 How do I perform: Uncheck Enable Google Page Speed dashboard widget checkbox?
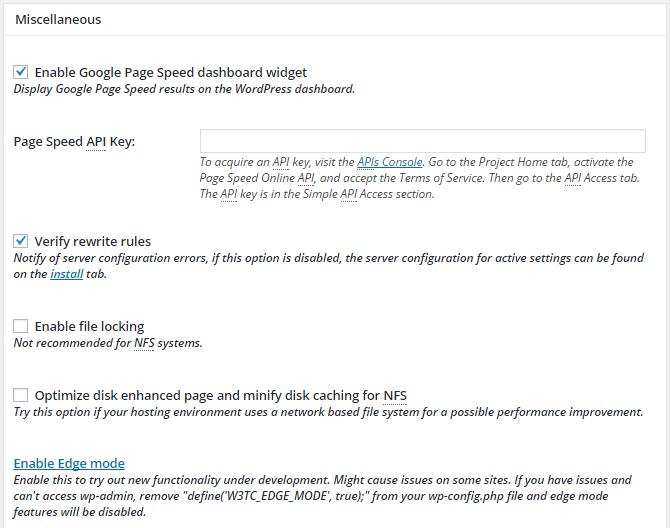coord(21,72)
